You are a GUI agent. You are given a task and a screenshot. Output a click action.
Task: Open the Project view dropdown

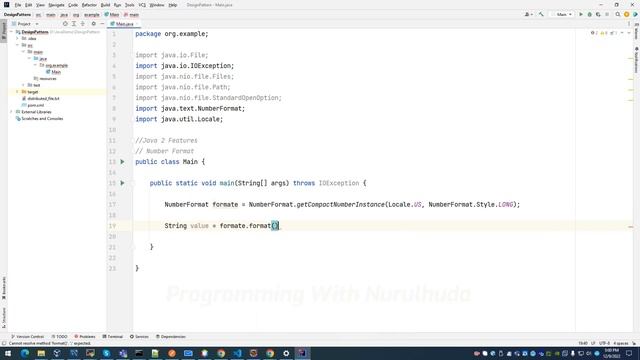(25, 24)
